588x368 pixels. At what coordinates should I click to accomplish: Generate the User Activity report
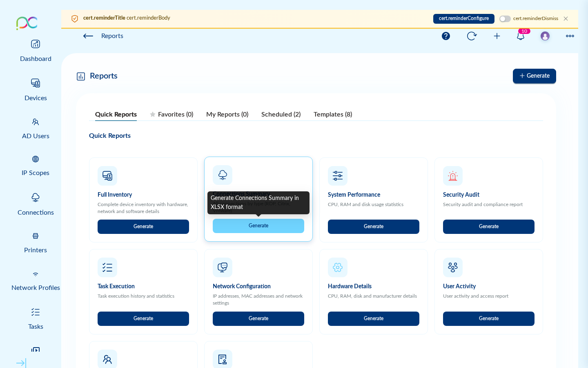coord(489,319)
